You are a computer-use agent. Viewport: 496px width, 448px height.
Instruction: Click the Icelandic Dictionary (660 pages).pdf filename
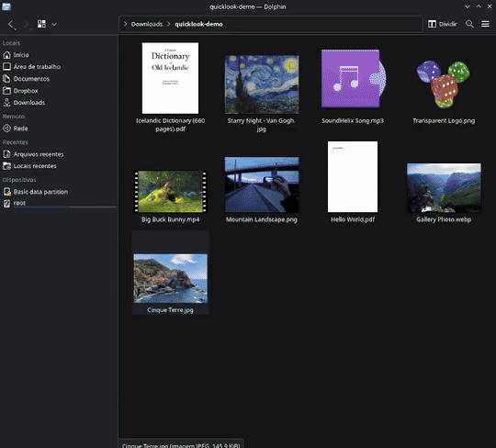171,125
